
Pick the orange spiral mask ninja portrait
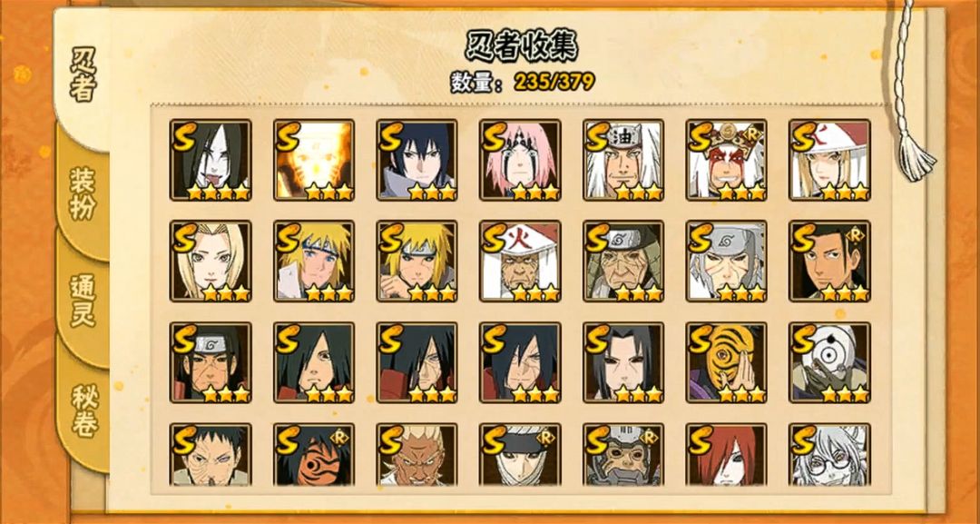coord(726,362)
